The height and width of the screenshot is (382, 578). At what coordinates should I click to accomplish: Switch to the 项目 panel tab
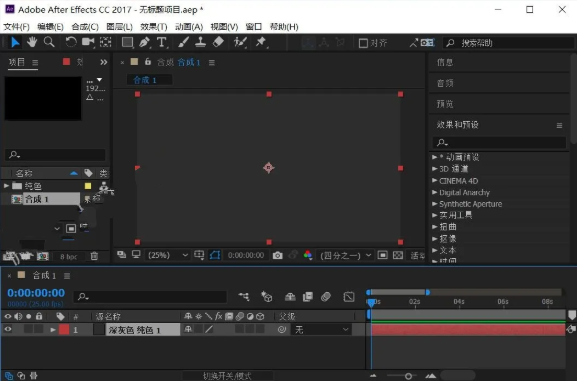(x=17, y=62)
